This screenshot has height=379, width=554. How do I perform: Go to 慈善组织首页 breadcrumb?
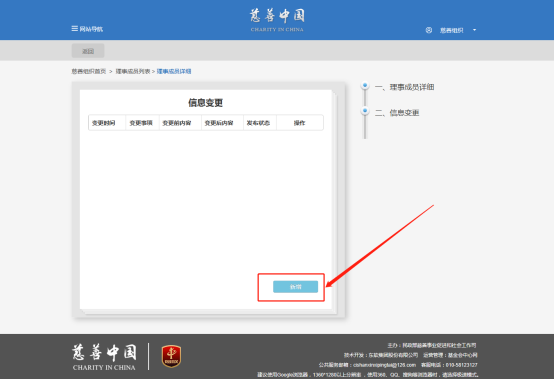pyautogui.click(x=89, y=71)
